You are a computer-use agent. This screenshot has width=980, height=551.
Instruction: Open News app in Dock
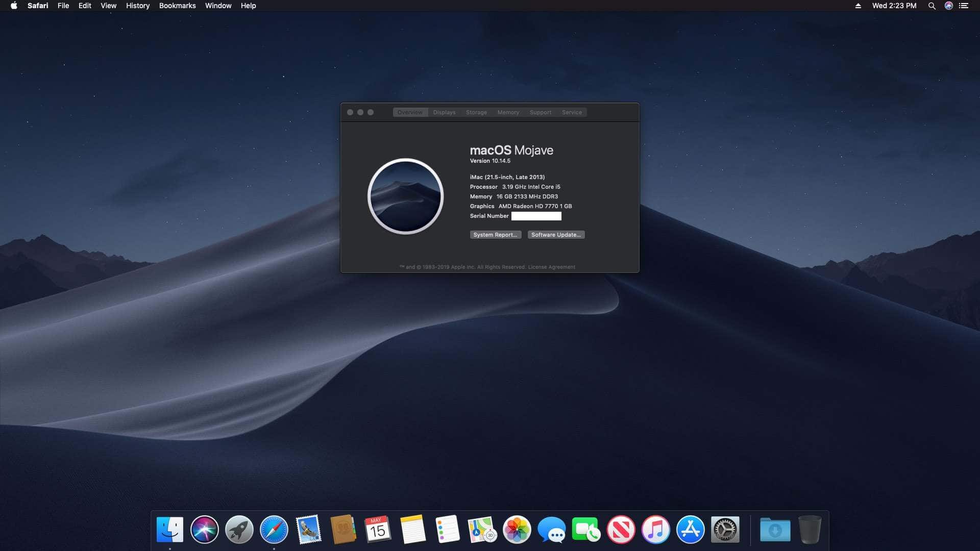621,530
